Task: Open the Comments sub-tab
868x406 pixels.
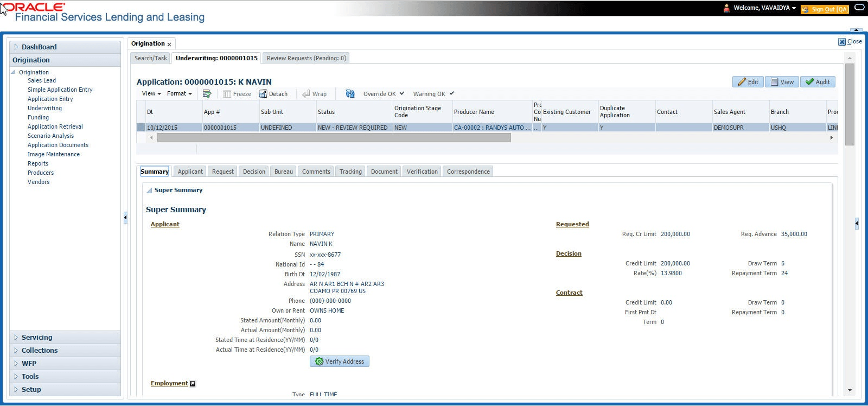Action: (316, 172)
